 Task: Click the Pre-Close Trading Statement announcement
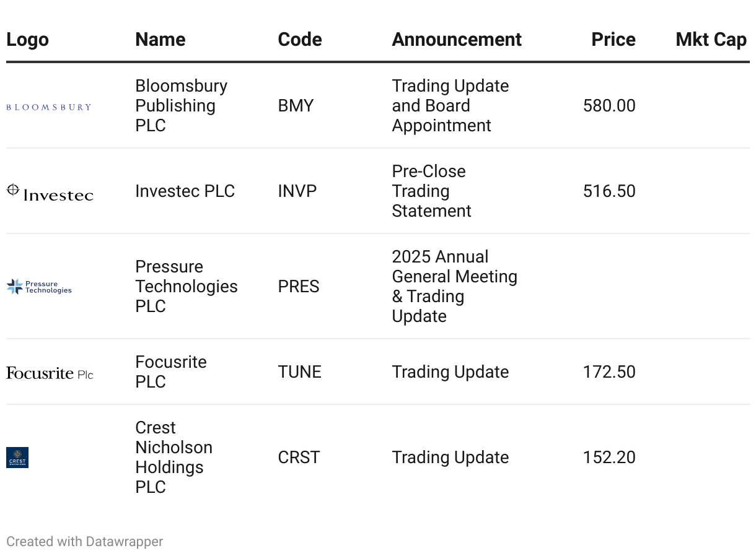(432, 191)
